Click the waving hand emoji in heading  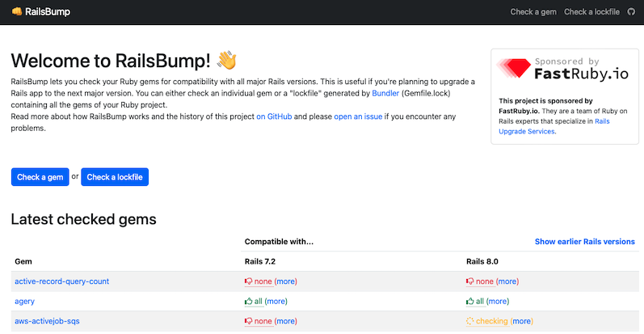pos(227,61)
